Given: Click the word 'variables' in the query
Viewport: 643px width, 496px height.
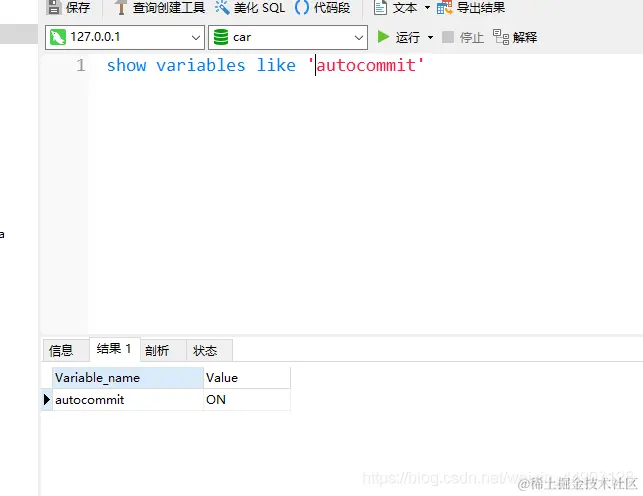Looking at the screenshot, I should 201,65.
